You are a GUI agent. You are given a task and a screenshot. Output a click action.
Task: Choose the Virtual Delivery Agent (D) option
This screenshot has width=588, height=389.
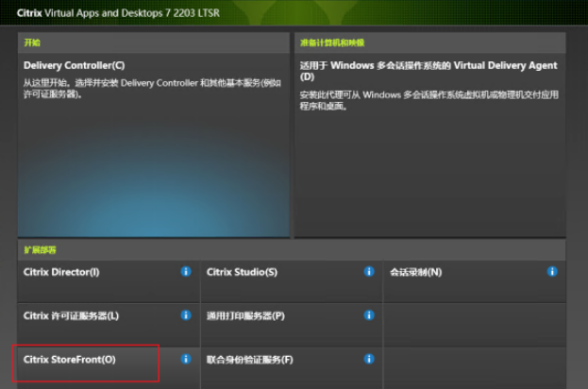coord(428,72)
